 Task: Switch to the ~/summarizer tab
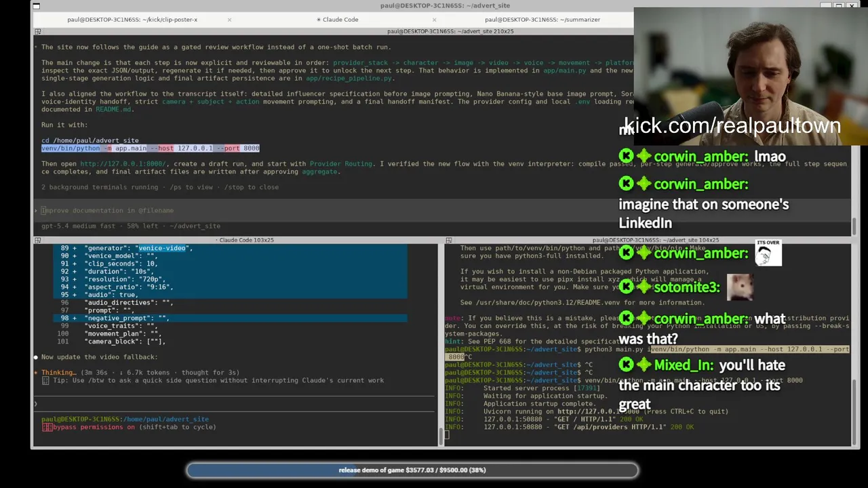(x=542, y=20)
